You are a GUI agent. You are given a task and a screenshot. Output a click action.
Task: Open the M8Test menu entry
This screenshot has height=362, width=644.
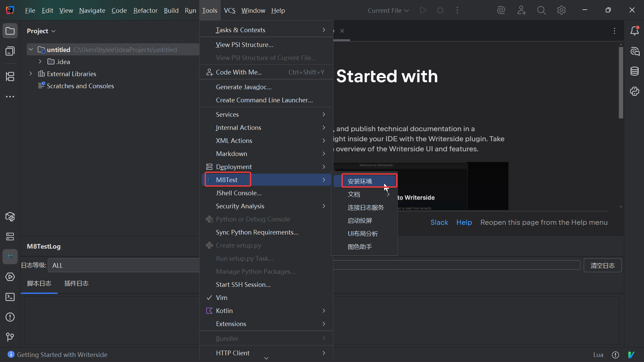tap(266, 180)
